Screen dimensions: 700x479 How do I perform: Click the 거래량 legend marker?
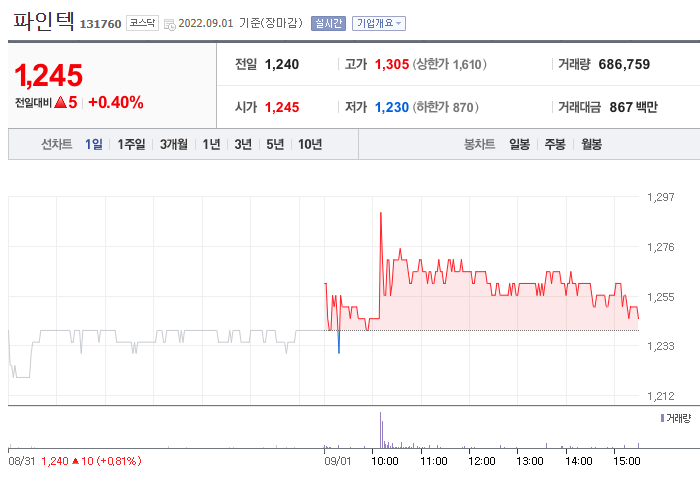coord(662,418)
